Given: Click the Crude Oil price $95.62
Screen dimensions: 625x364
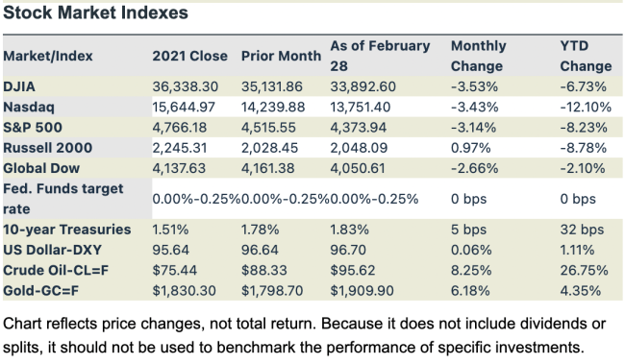Looking at the screenshot, I should pos(353,271).
